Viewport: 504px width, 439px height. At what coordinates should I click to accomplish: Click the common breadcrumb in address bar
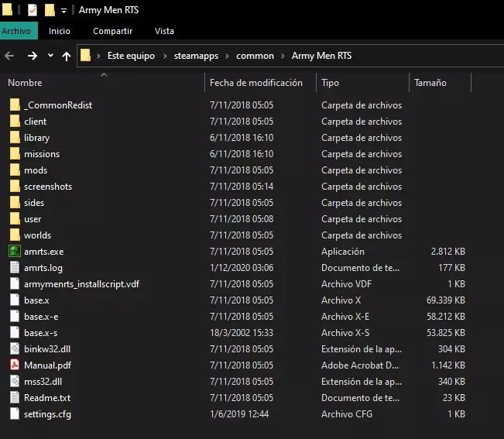[255, 56]
